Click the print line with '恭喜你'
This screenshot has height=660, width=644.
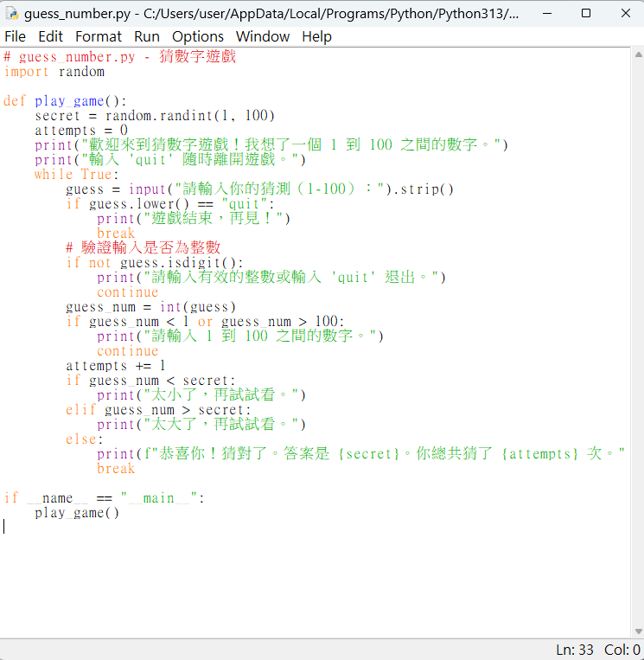(x=361, y=454)
